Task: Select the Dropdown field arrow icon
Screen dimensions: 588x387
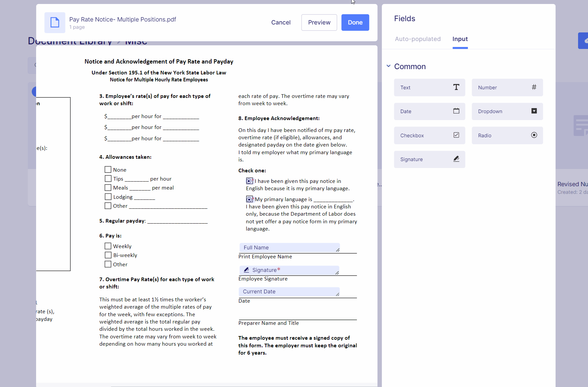Action: pyautogui.click(x=534, y=111)
